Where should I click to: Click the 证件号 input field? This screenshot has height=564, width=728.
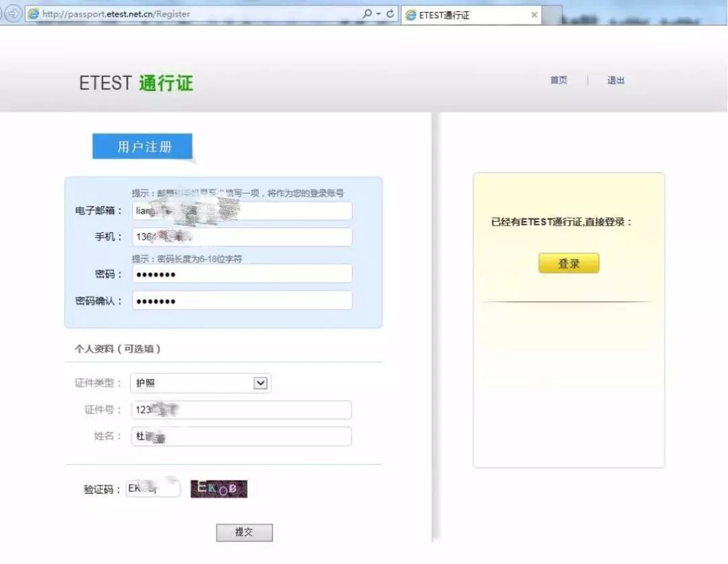tap(241, 410)
